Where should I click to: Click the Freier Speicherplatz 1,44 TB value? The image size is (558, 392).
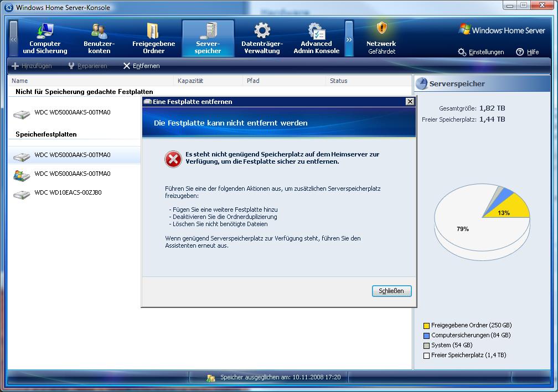492,119
